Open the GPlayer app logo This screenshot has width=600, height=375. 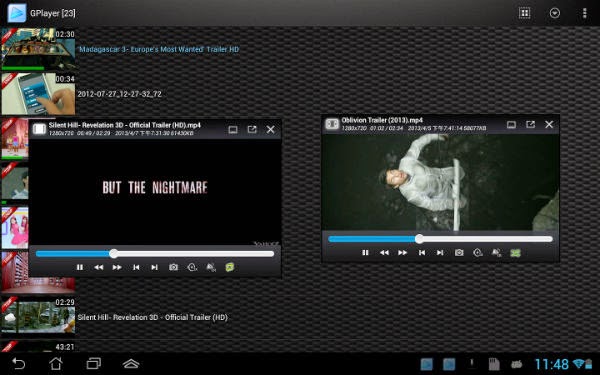click(x=17, y=13)
